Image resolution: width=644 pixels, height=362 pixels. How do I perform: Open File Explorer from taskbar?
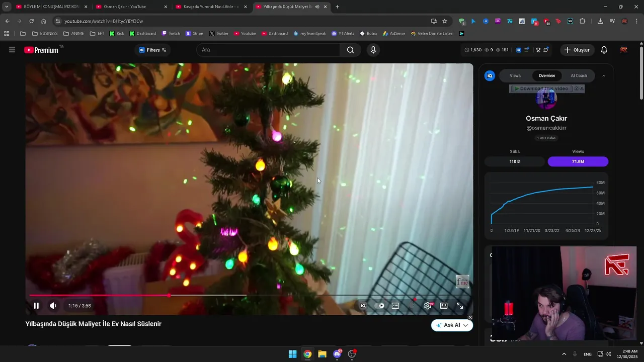click(322, 354)
